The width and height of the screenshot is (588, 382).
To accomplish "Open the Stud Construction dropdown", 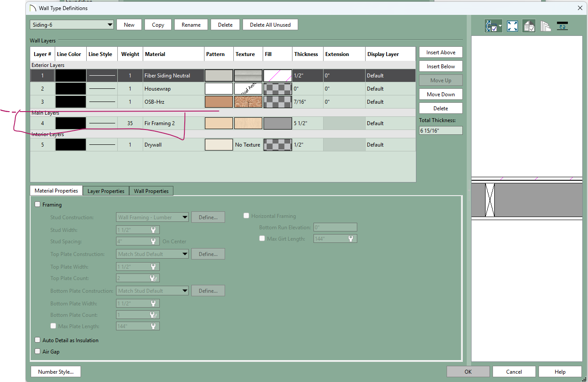I will pyautogui.click(x=152, y=217).
